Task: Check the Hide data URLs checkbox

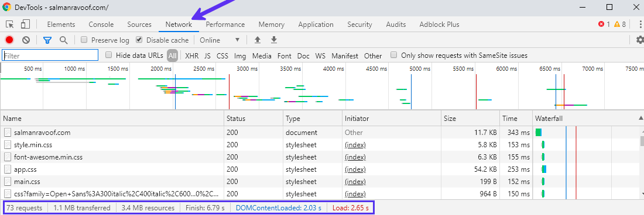Action: pos(109,55)
